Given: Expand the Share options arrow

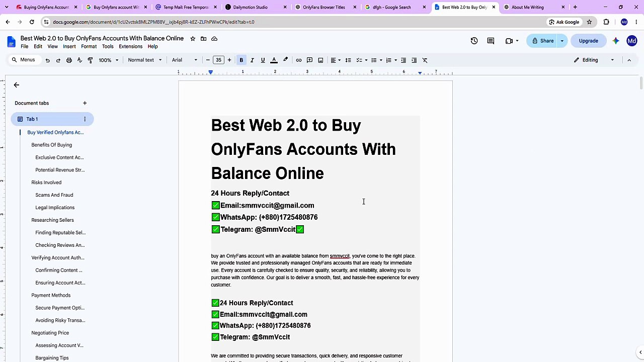Looking at the screenshot, I should point(562,41).
